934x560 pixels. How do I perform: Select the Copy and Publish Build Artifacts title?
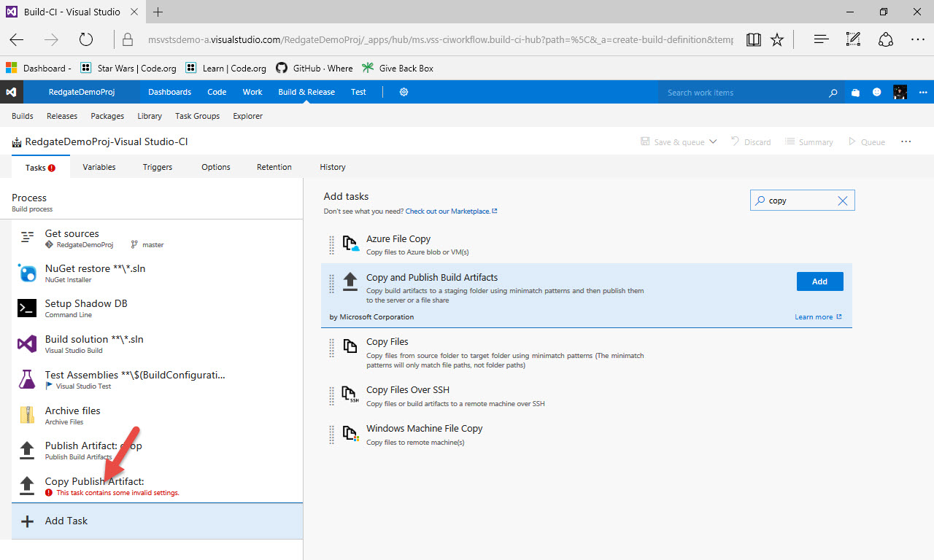(432, 277)
